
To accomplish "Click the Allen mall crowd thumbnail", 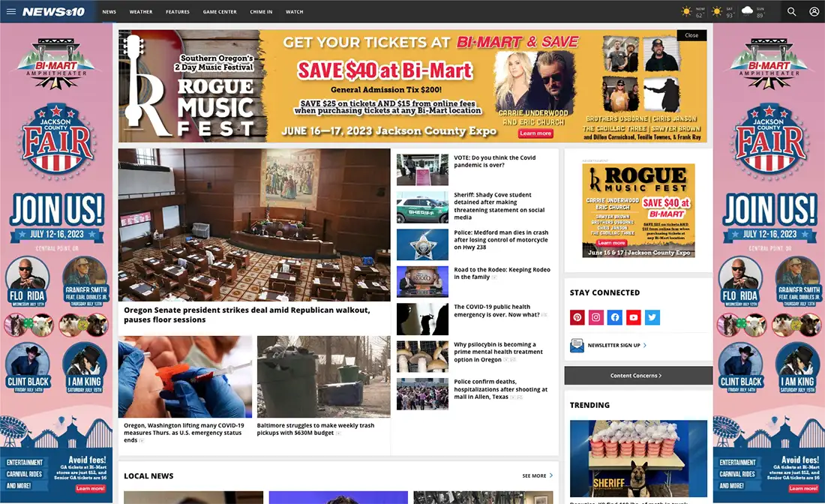I will click(x=422, y=394).
